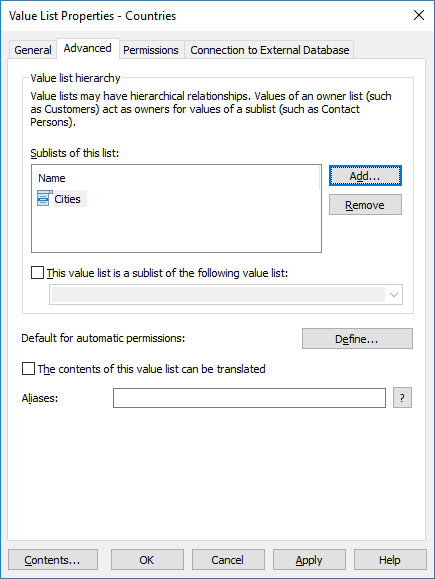
Task: Close the Value List Properties dialog
Action: pyautogui.click(x=419, y=15)
